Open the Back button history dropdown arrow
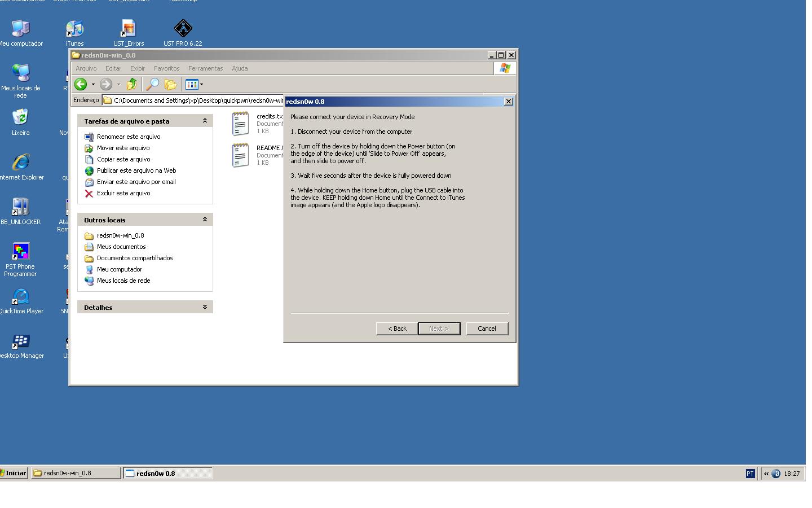The height and width of the screenshot is (508, 812). [x=93, y=85]
